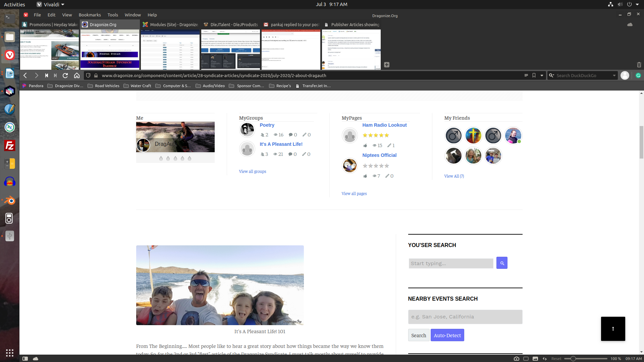
Task: Toggle page tiling in status bar
Action: coord(526,359)
